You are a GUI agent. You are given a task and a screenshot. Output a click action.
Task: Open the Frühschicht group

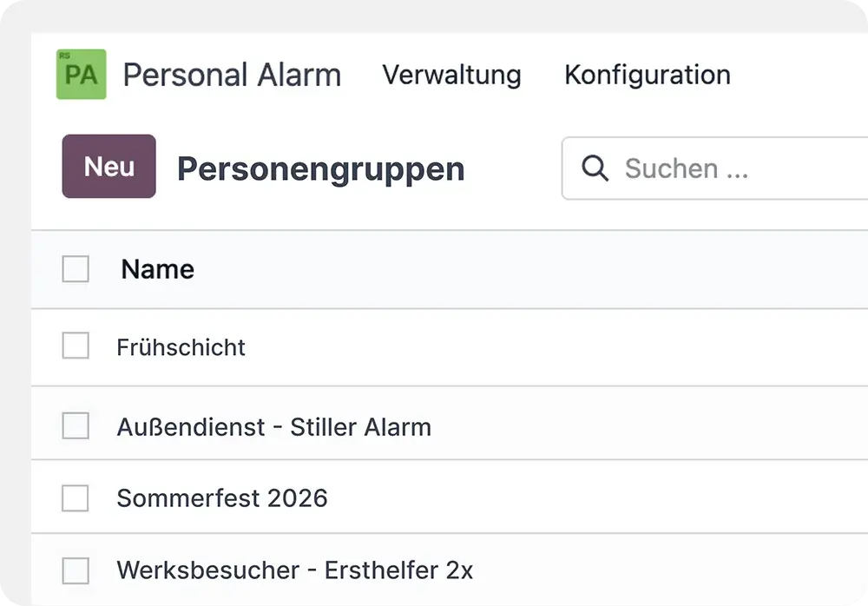pyautogui.click(x=181, y=347)
